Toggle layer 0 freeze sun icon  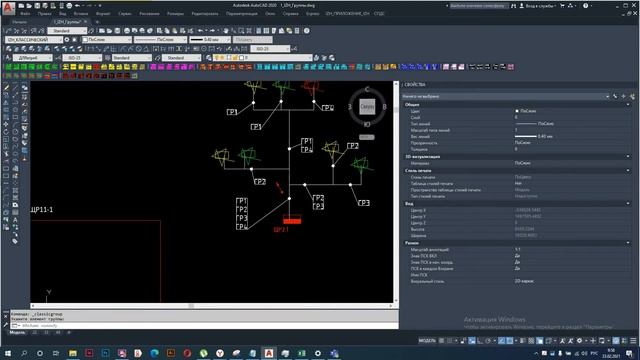tap(223, 58)
